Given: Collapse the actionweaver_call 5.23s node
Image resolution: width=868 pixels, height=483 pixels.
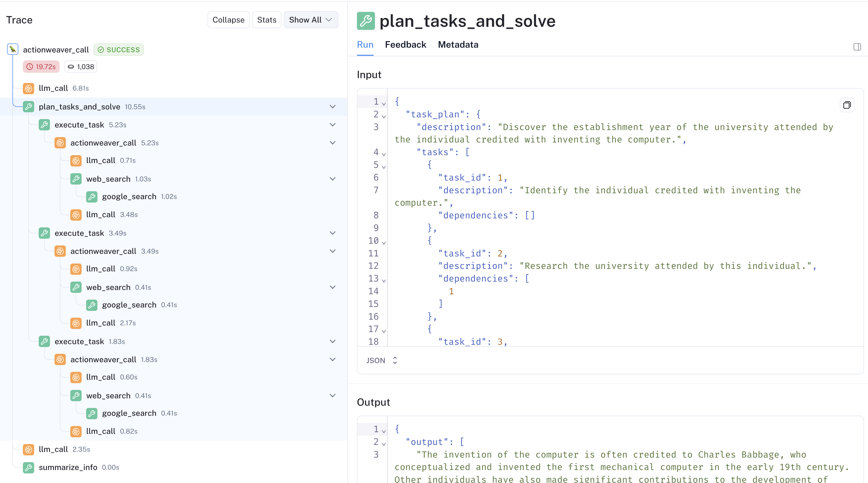Looking at the screenshot, I should [333, 143].
